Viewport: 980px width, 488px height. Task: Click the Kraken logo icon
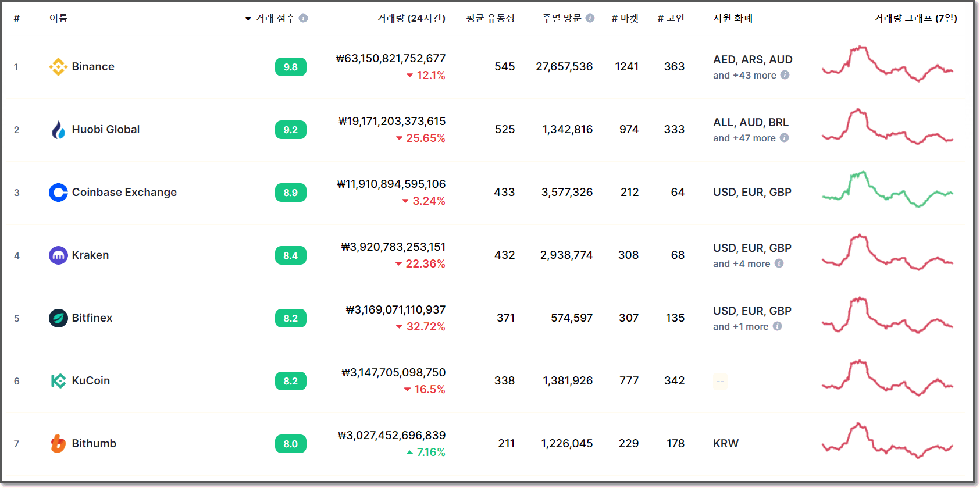point(58,255)
